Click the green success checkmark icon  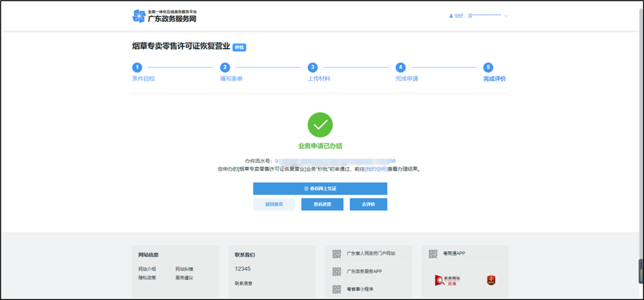[x=320, y=125]
